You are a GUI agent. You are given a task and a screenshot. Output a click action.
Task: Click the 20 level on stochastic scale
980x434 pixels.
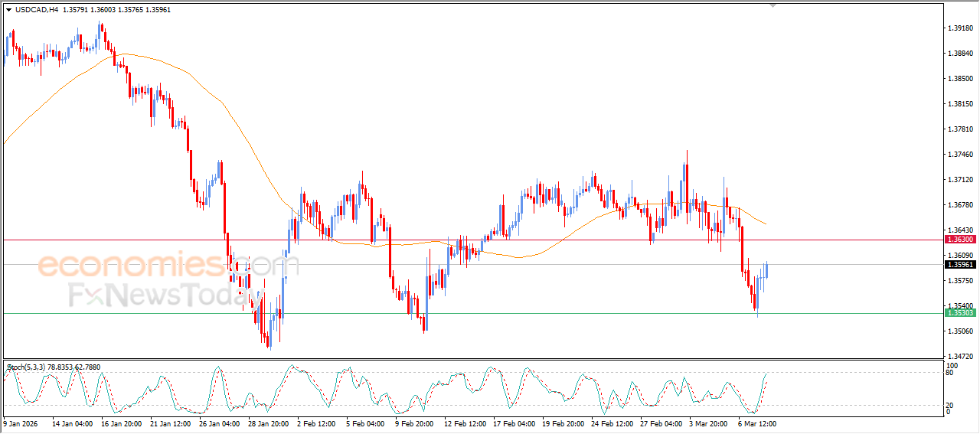point(951,405)
